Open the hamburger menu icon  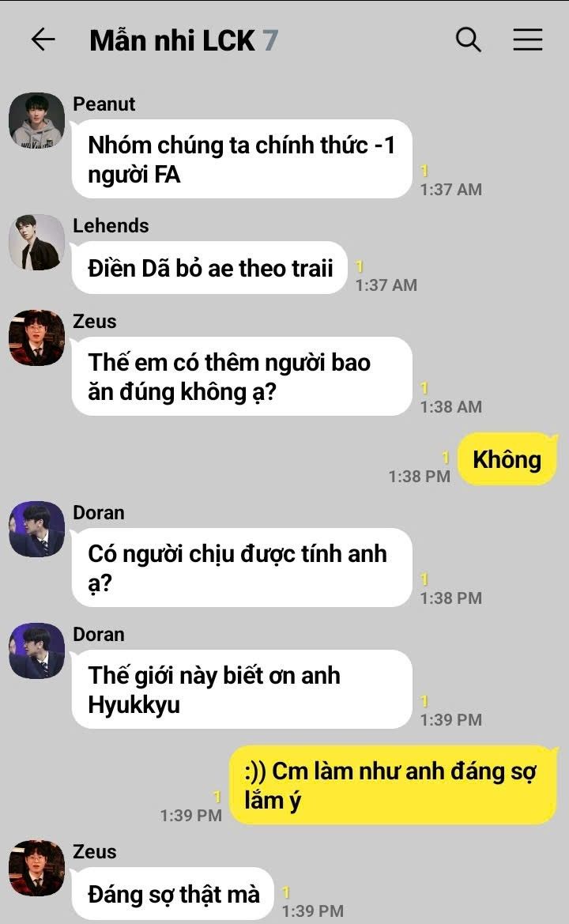pos(528,40)
